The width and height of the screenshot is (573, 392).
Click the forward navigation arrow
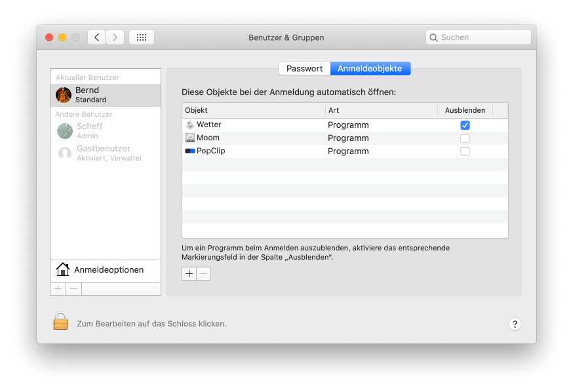click(x=115, y=37)
